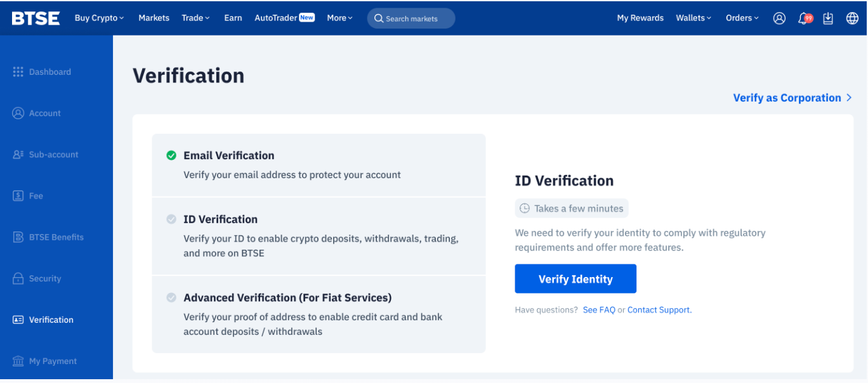Screen dimensions: 868x383
Task: Open the See FAQ link
Action: click(599, 310)
